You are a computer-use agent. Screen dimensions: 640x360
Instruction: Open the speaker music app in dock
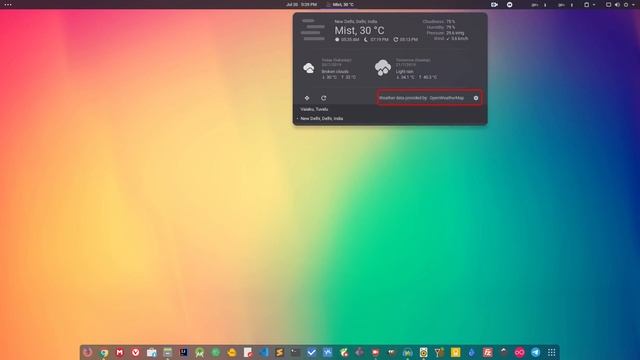pyautogui.click(x=423, y=352)
